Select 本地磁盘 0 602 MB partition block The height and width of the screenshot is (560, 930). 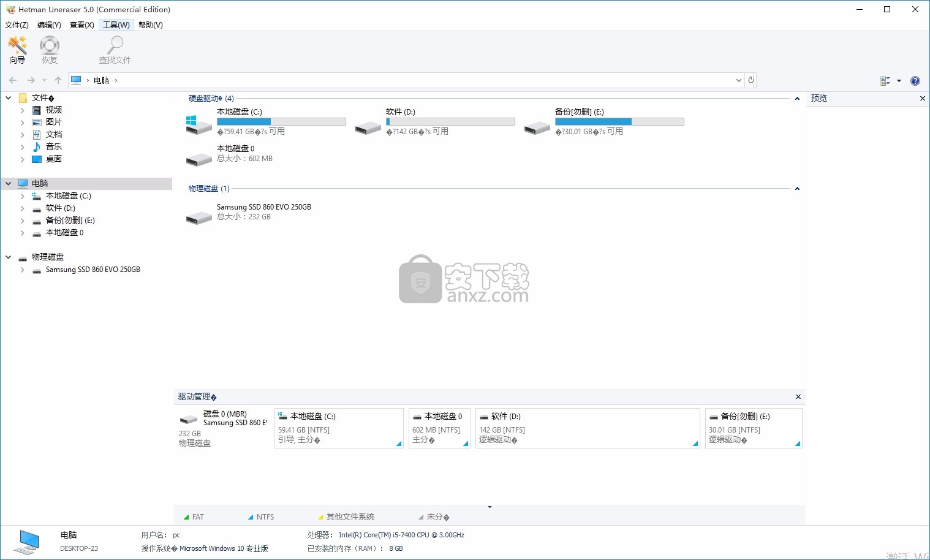(x=439, y=428)
